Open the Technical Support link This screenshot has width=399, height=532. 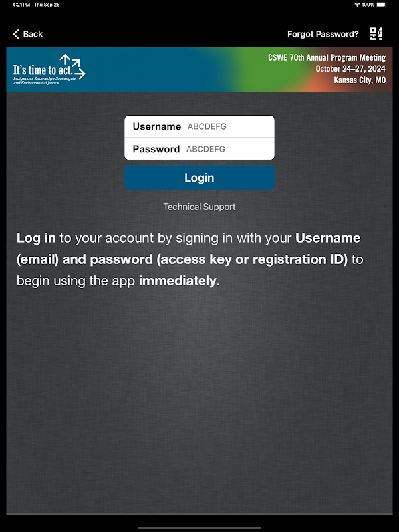[x=199, y=207]
